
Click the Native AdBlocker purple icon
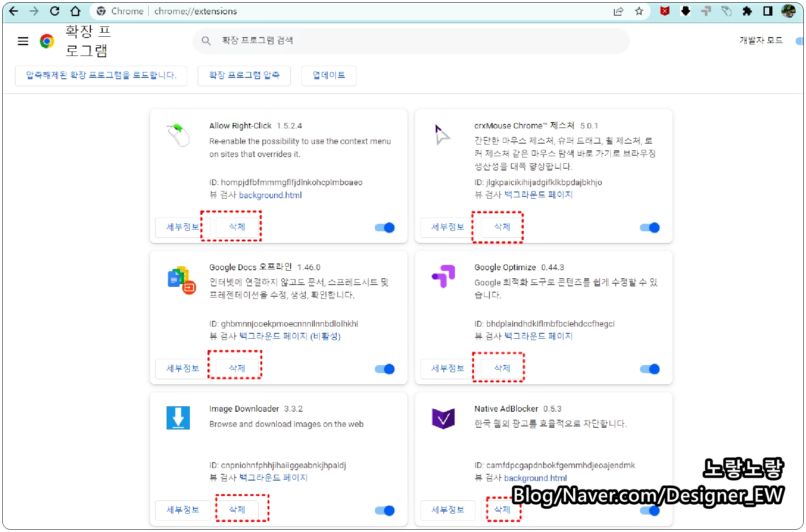tap(443, 418)
